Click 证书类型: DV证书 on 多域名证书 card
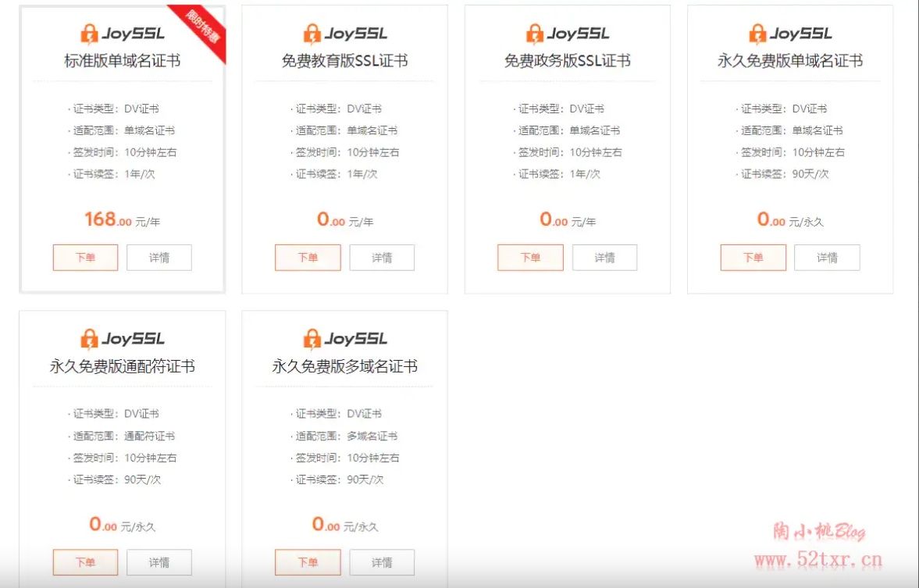The image size is (919, 588). click(x=337, y=414)
